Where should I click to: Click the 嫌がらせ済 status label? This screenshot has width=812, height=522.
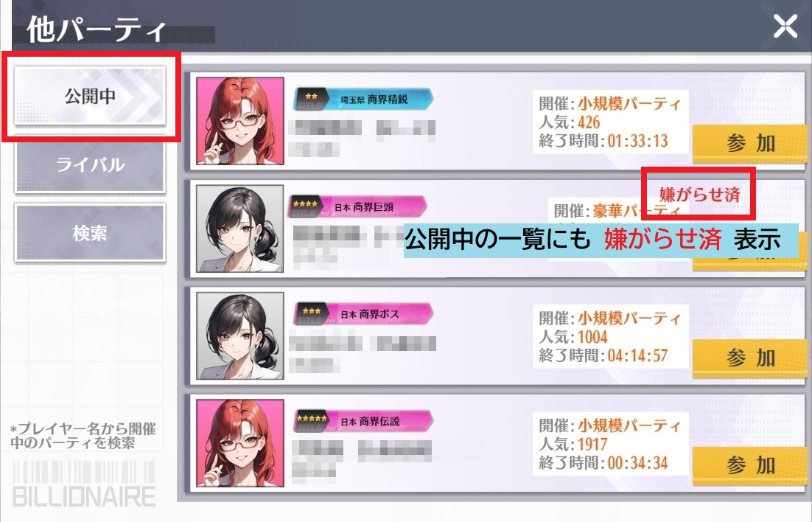(x=699, y=195)
